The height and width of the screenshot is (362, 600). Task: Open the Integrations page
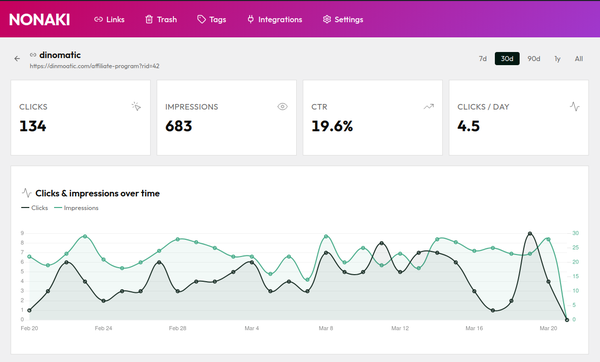pyautogui.click(x=275, y=20)
